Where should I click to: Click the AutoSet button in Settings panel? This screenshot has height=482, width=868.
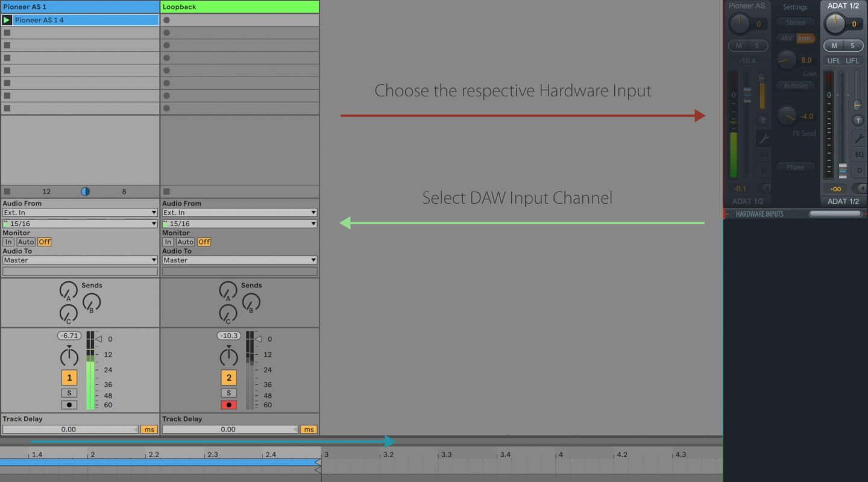[x=795, y=86]
